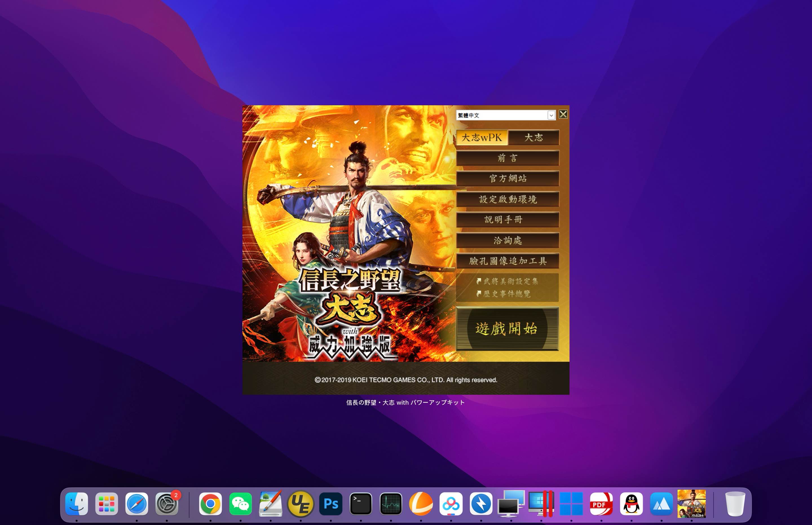Switch to the 大志wPK tab
The height and width of the screenshot is (525, 812).
(482, 138)
